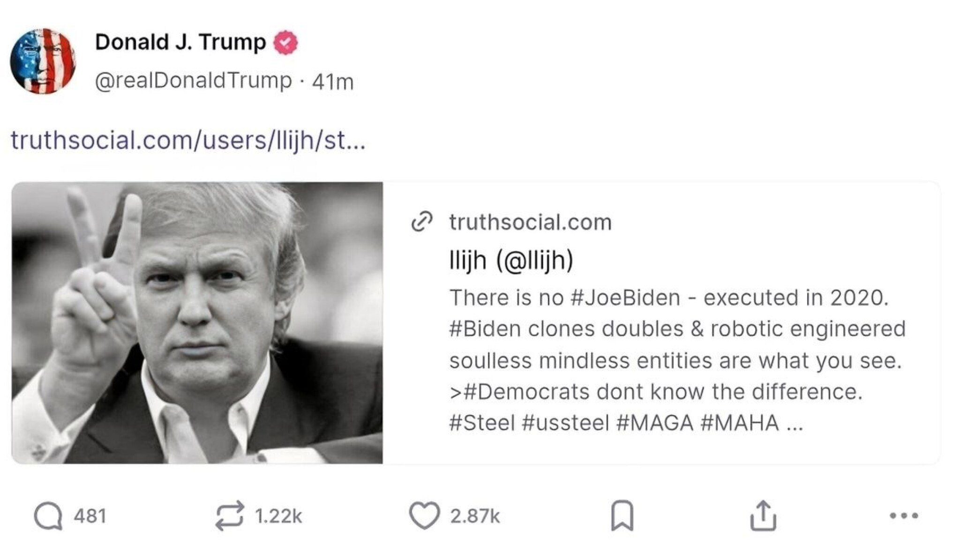The image size is (960, 560).
Task: Bookmark this post
Action: click(622, 516)
